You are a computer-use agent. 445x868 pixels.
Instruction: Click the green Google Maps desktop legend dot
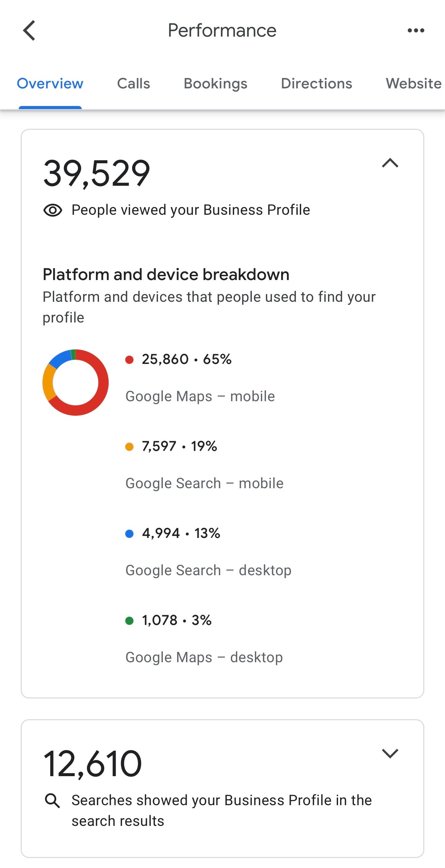click(129, 621)
